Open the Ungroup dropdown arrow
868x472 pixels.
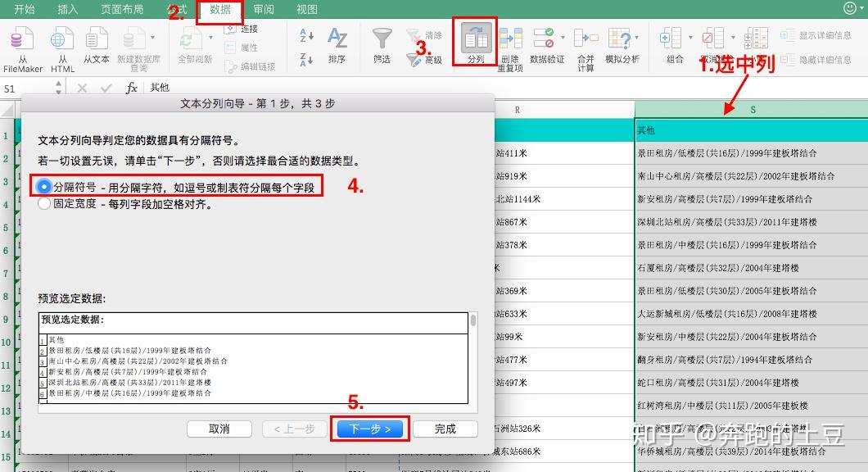pyautogui.click(x=733, y=38)
